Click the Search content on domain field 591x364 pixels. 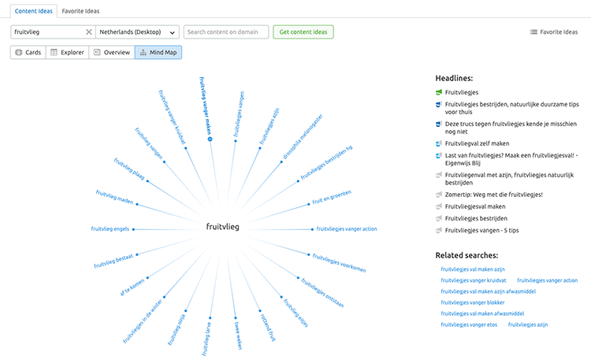pos(226,32)
